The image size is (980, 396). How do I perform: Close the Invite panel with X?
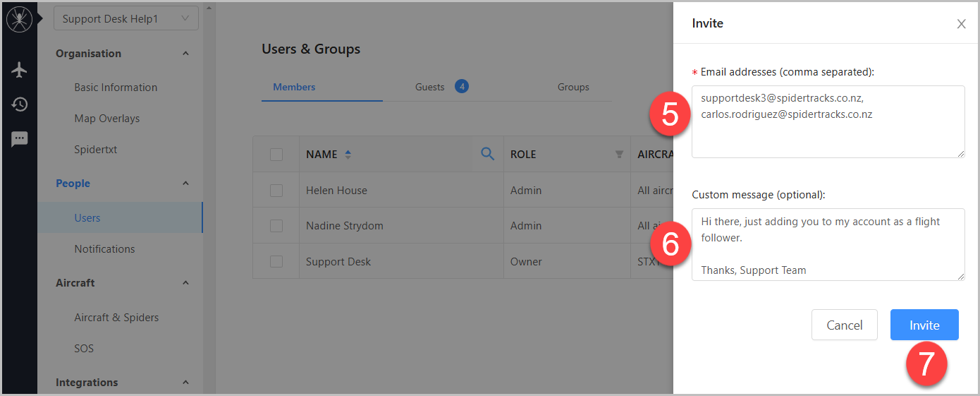[x=961, y=24]
